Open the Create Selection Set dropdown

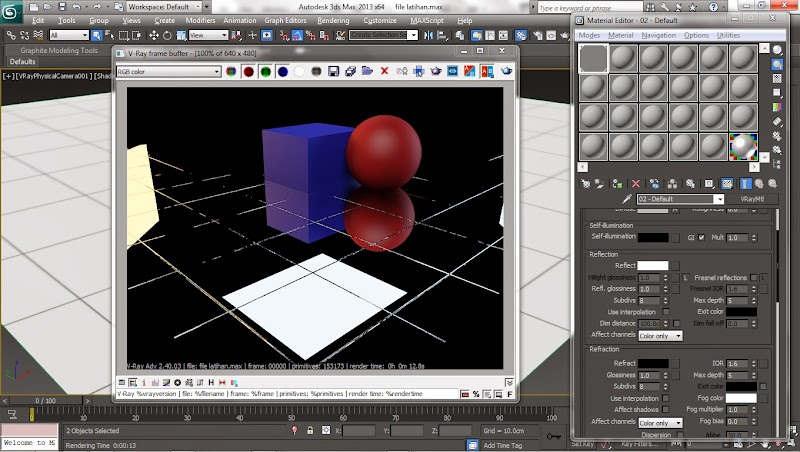point(383,35)
